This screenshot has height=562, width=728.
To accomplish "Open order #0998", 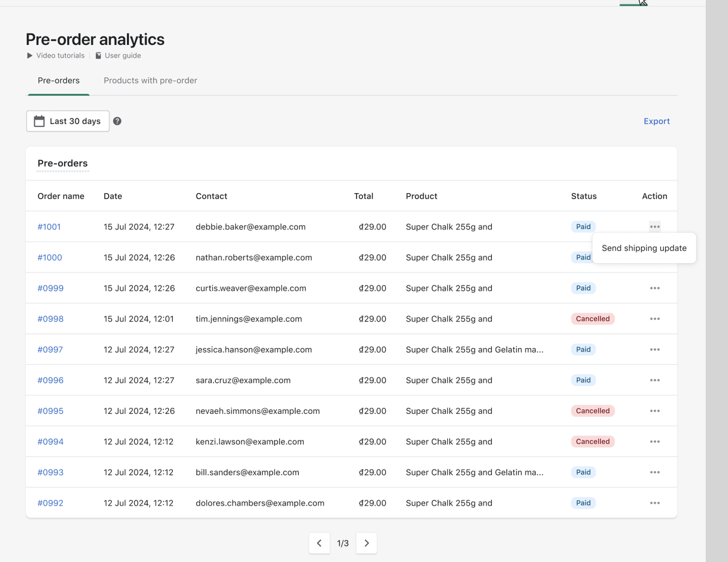I will [51, 319].
